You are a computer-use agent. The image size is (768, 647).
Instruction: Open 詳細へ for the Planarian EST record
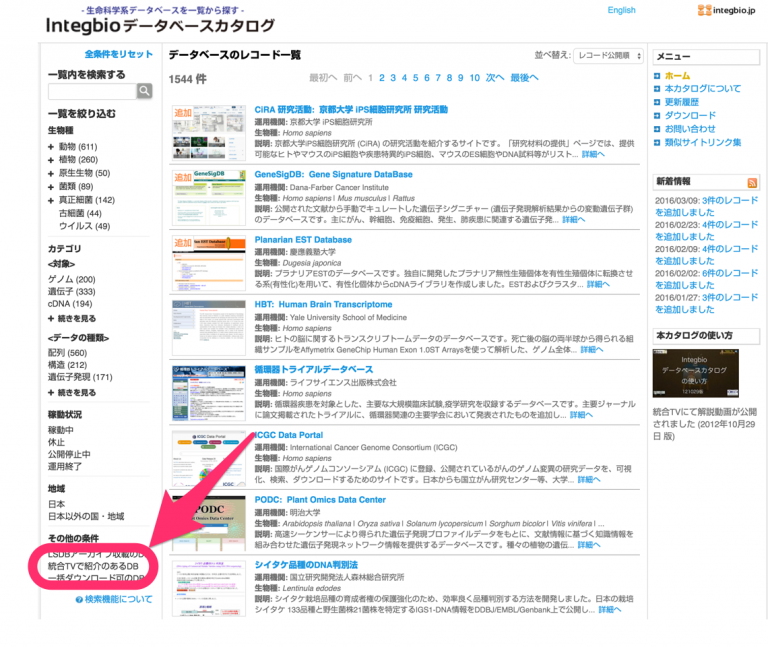(x=598, y=285)
